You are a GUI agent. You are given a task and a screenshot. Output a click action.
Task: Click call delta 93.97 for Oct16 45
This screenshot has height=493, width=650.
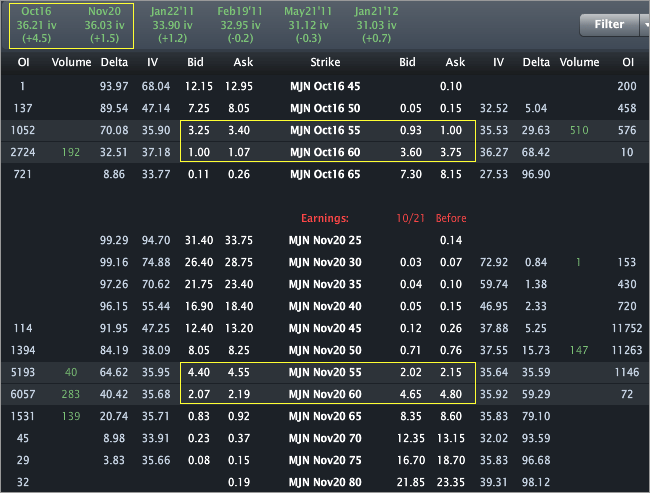click(x=114, y=86)
